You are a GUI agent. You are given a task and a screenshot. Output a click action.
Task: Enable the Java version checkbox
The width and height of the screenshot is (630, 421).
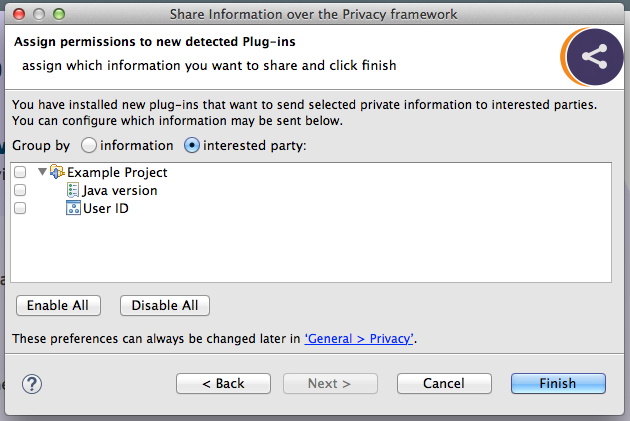pyautogui.click(x=20, y=190)
